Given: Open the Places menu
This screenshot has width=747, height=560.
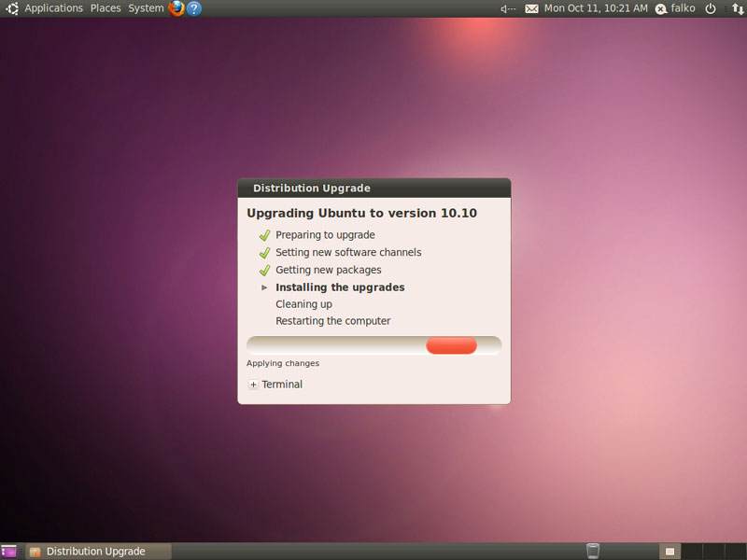Looking at the screenshot, I should pos(106,8).
